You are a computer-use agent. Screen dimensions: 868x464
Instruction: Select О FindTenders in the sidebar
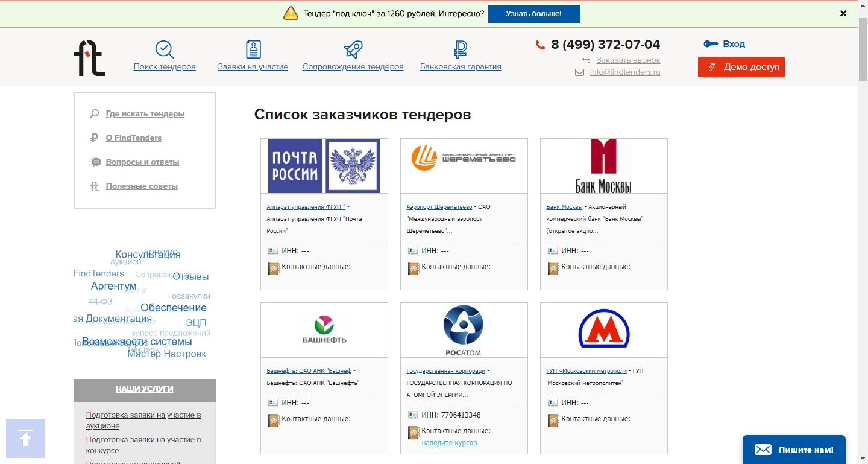pos(134,138)
